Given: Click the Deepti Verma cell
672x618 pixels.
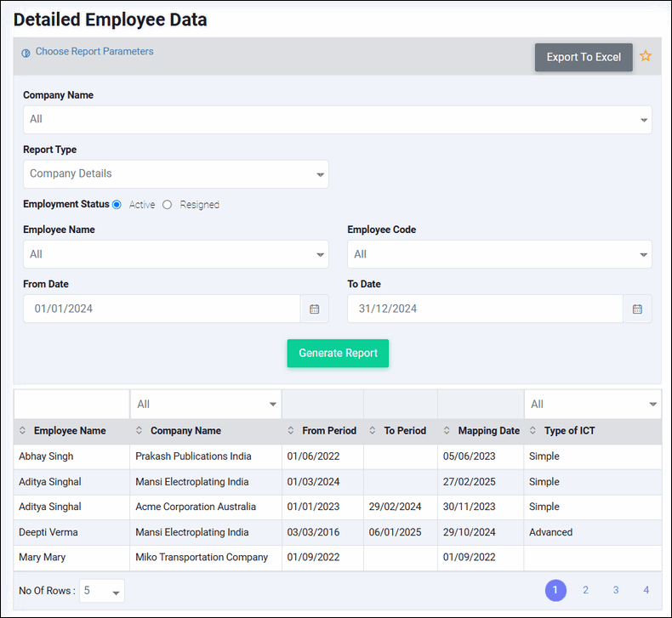Looking at the screenshot, I should [x=72, y=532].
